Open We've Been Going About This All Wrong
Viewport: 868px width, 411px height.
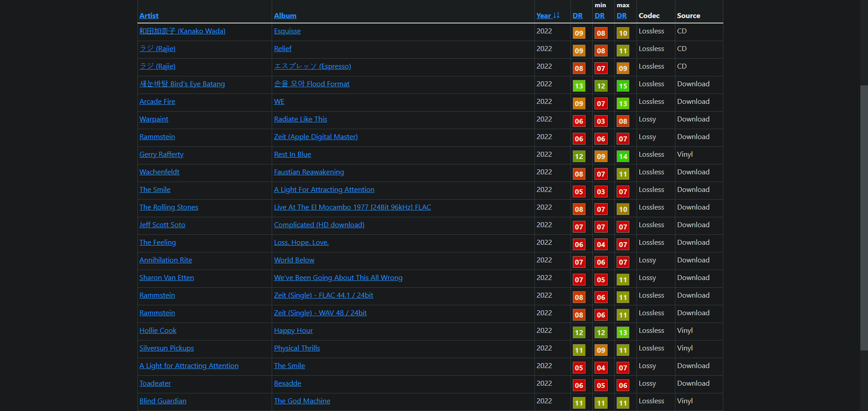click(x=338, y=278)
